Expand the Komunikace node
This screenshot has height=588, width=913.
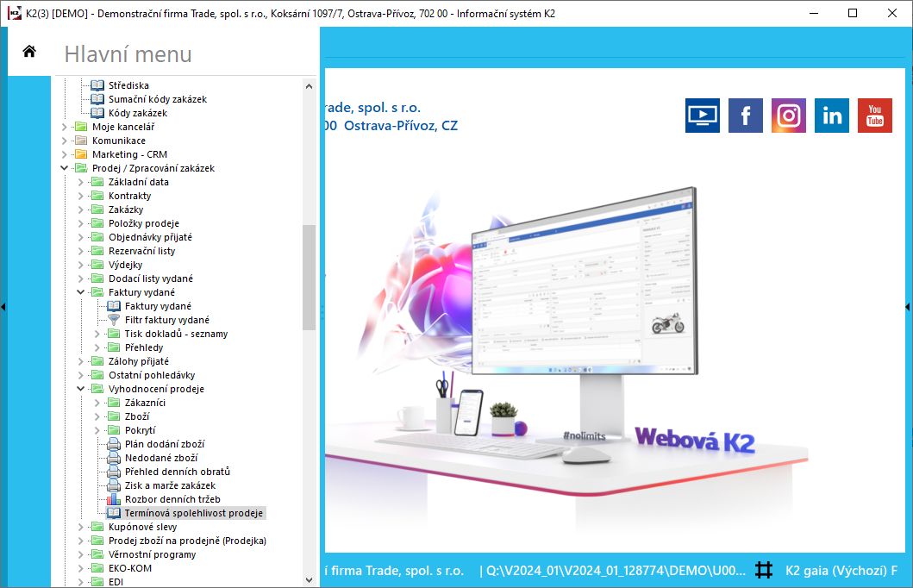point(64,141)
